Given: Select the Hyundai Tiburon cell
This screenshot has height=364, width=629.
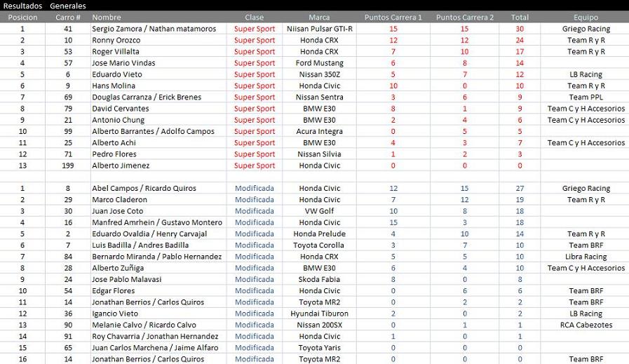Looking at the screenshot, I should (x=320, y=314).
